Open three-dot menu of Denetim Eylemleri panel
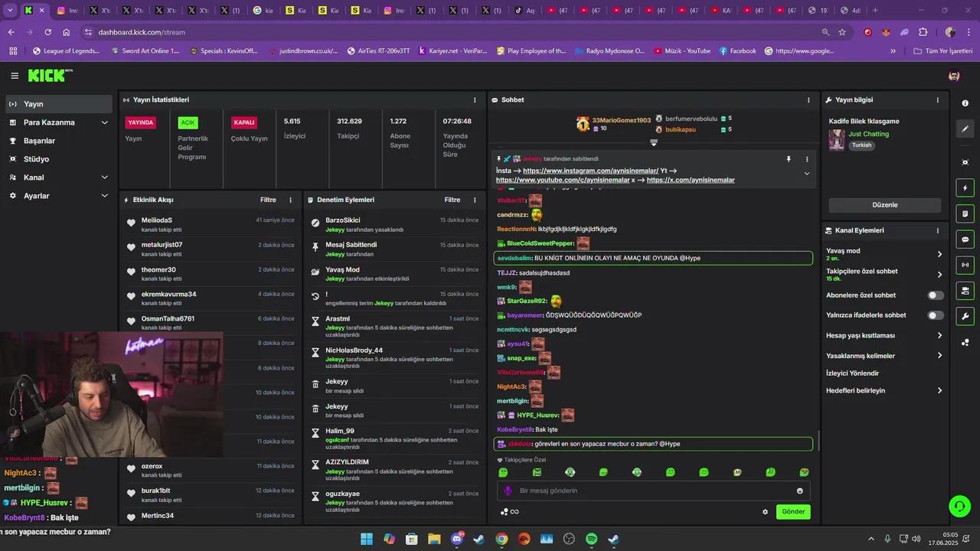Screen dimensions: 980x551 475,200
